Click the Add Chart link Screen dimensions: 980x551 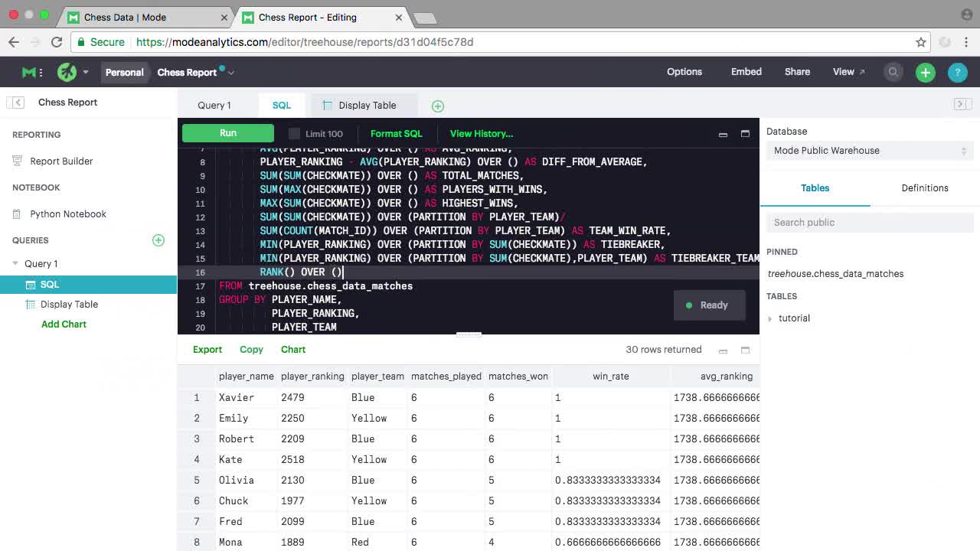pyautogui.click(x=64, y=324)
